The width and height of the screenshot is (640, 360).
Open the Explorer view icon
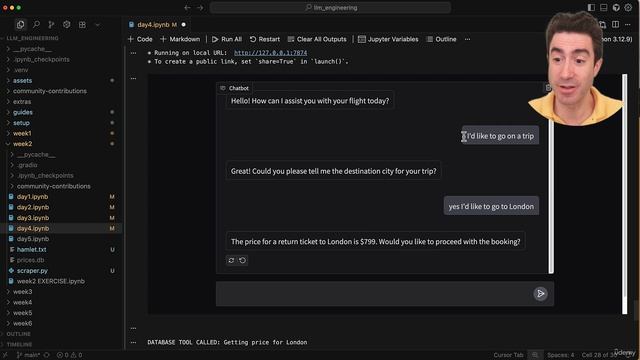point(20,25)
